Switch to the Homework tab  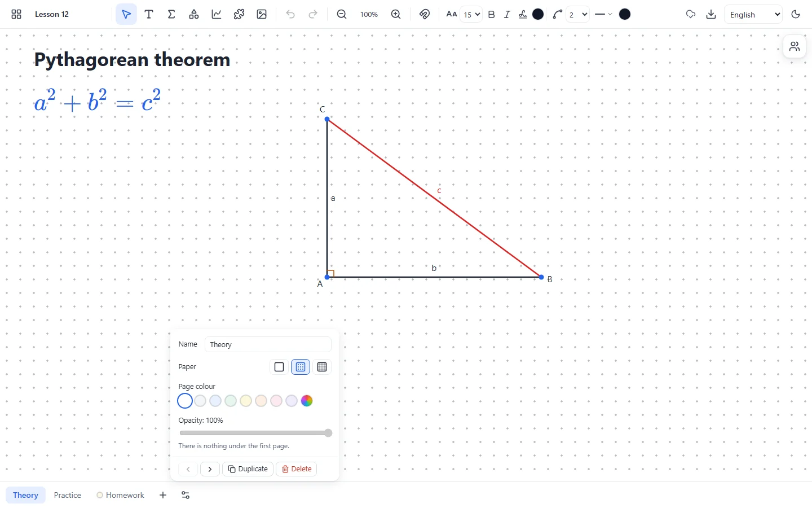pyautogui.click(x=120, y=495)
